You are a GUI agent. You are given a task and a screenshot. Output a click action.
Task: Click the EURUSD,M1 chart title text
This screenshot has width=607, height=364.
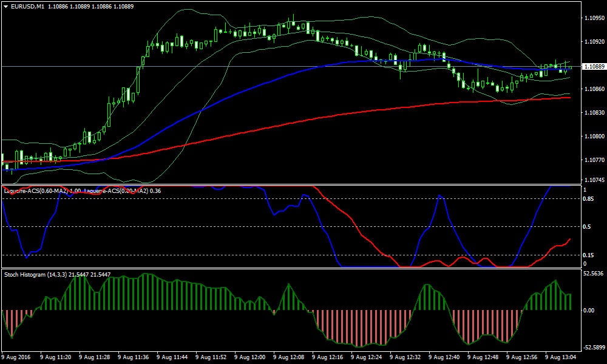pyautogui.click(x=27, y=7)
